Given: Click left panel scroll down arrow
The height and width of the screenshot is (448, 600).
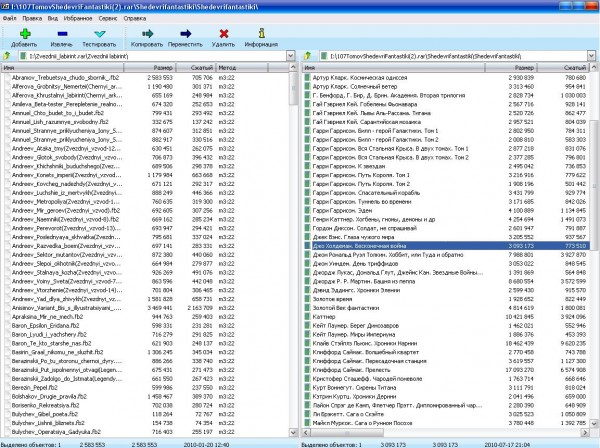Looking at the screenshot, I should coord(293,432).
